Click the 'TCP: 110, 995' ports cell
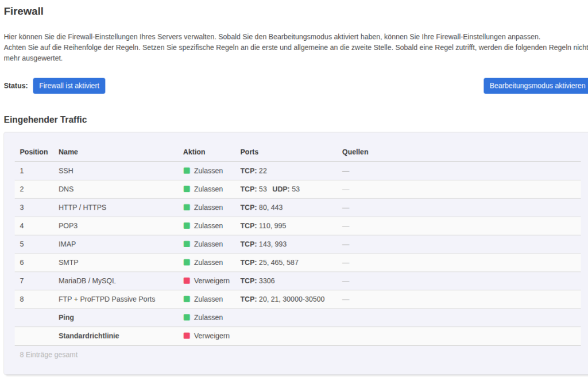588x377 pixels. tap(263, 226)
